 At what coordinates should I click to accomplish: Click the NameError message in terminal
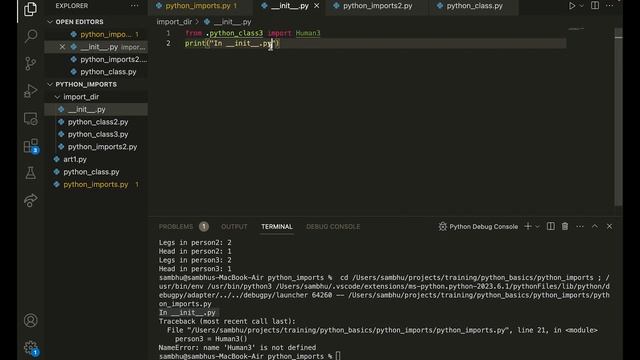click(237, 348)
